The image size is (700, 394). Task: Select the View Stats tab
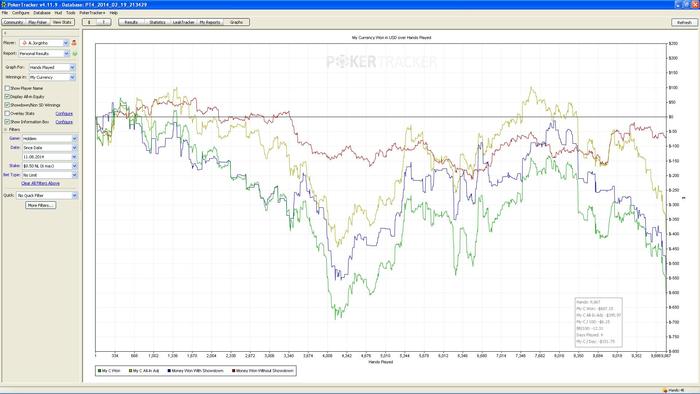[x=62, y=22]
